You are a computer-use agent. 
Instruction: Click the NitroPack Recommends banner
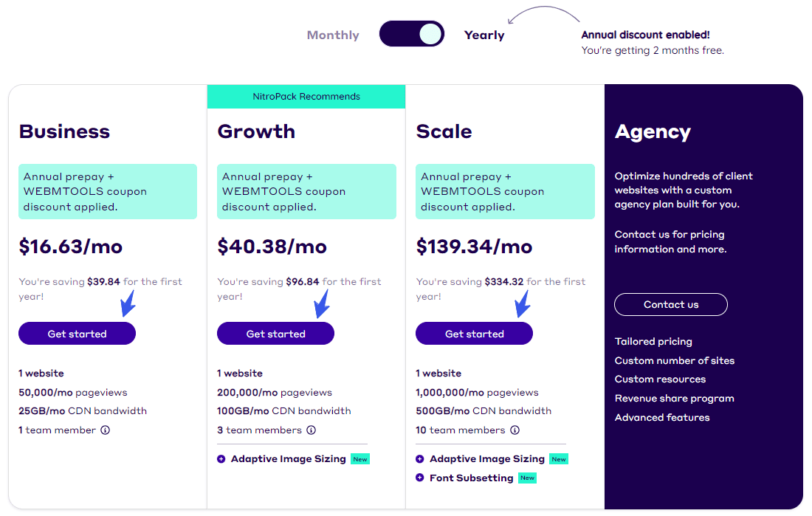click(x=306, y=97)
